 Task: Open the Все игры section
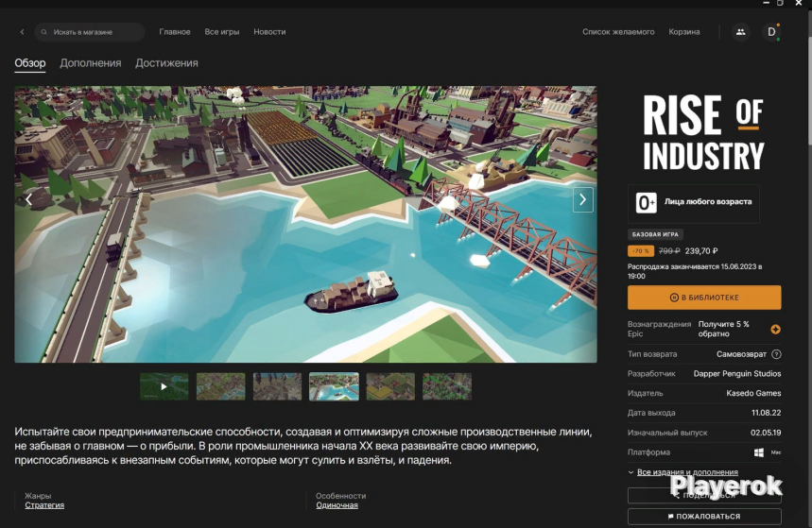coord(221,32)
